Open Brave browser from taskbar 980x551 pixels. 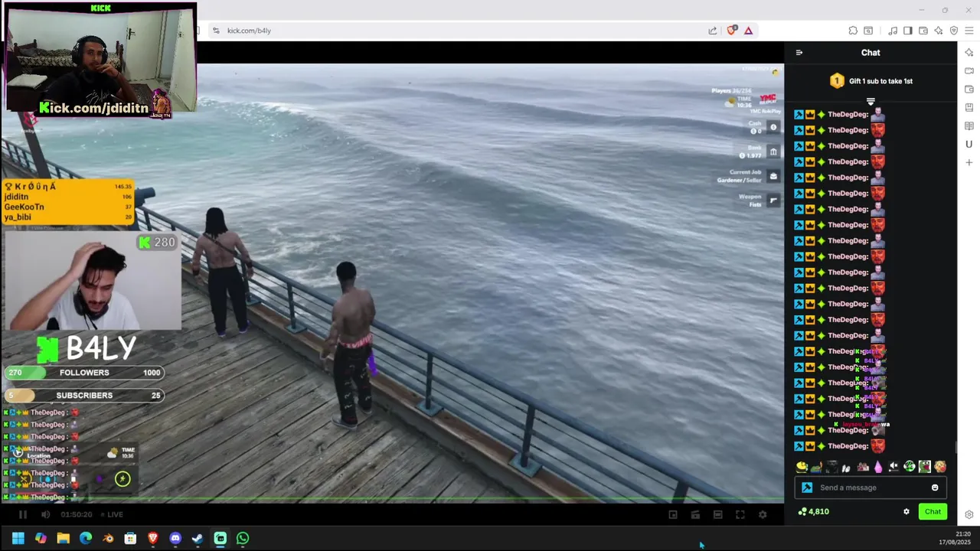[153, 539]
